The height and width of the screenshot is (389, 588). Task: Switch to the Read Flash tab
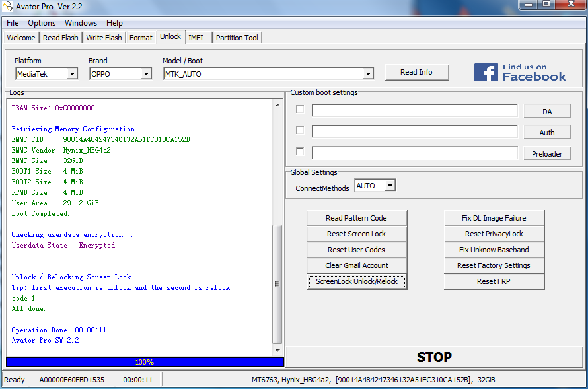coord(60,38)
